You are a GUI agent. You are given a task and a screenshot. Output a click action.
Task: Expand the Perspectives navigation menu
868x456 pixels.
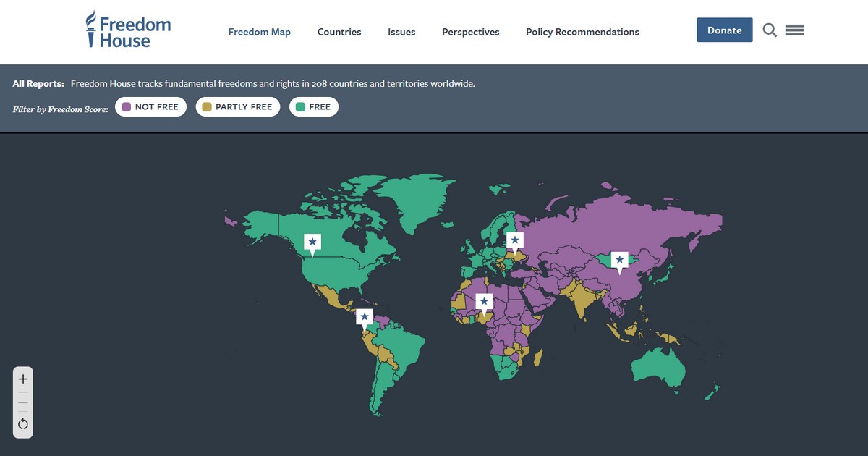(x=470, y=32)
